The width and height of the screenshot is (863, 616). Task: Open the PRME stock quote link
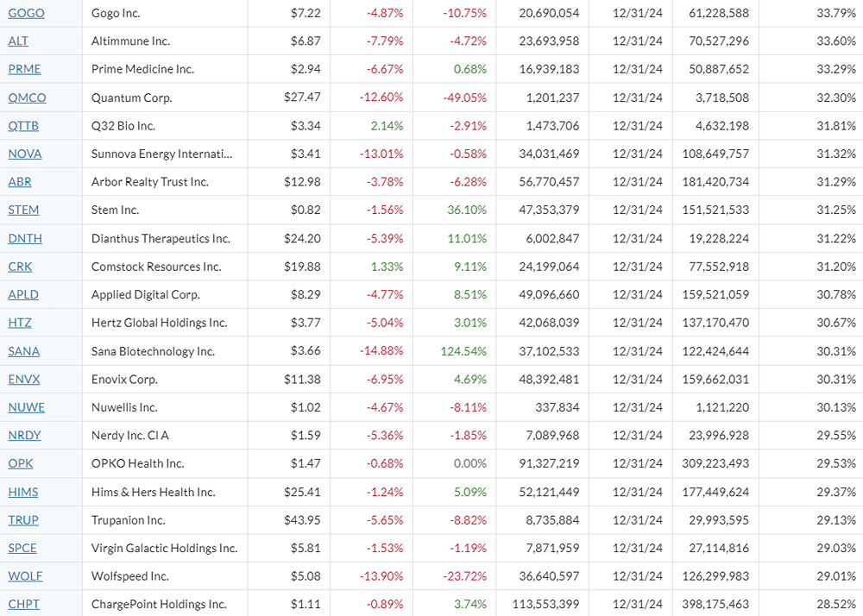point(24,69)
